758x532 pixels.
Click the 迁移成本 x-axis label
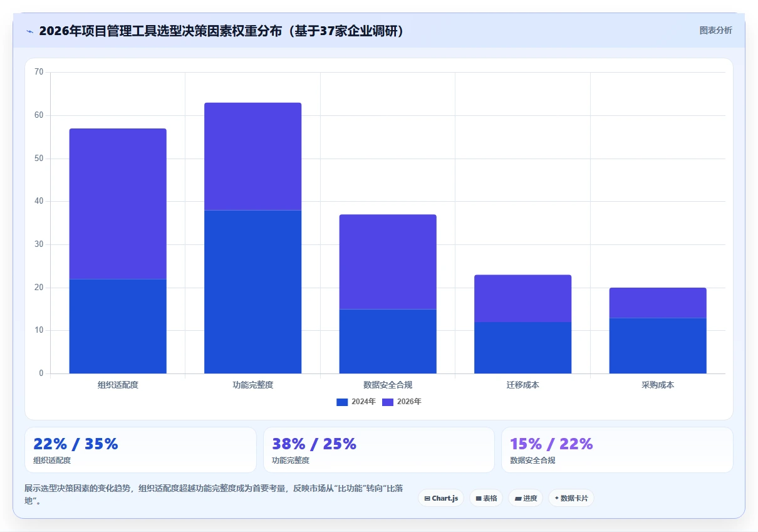pos(523,385)
